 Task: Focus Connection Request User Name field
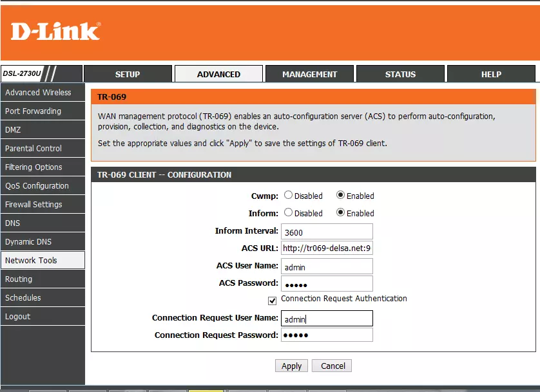tap(327, 319)
